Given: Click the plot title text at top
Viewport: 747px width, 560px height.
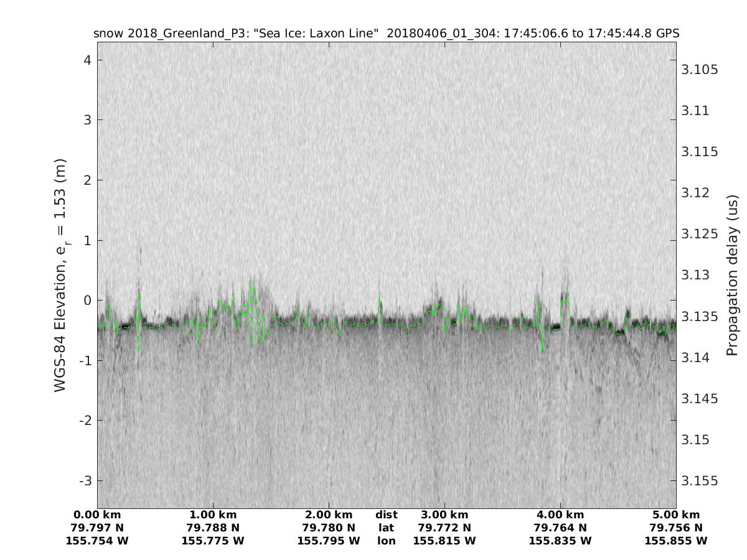Looking at the screenshot, I should click(386, 33).
